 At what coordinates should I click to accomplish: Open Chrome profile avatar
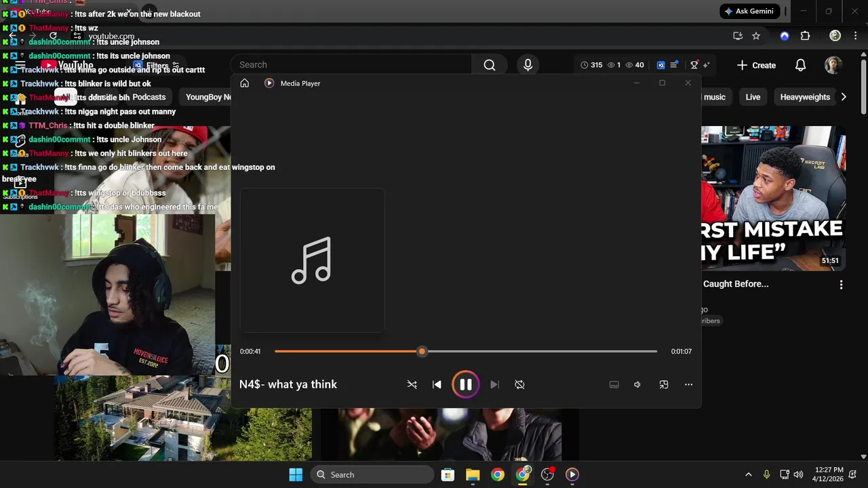(835, 36)
